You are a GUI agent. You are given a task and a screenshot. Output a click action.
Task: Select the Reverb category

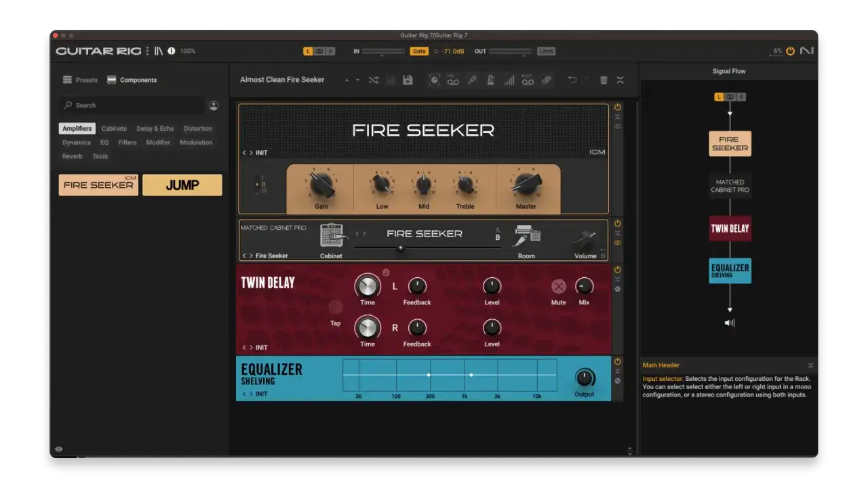tap(73, 156)
